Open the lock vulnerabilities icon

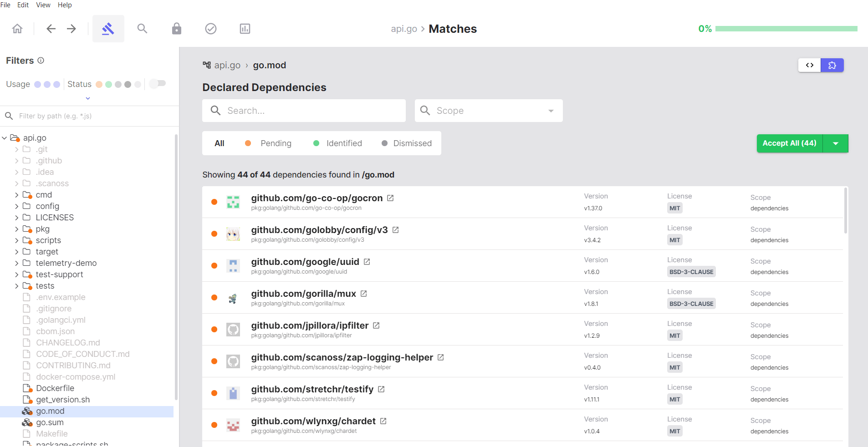tap(177, 29)
